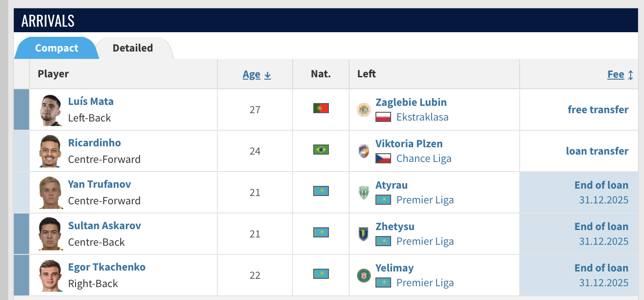The width and height of the screenshot is (644, 300).
Task: Click the Viktoria Plzen club crest icon
Action: pos(364,151)
